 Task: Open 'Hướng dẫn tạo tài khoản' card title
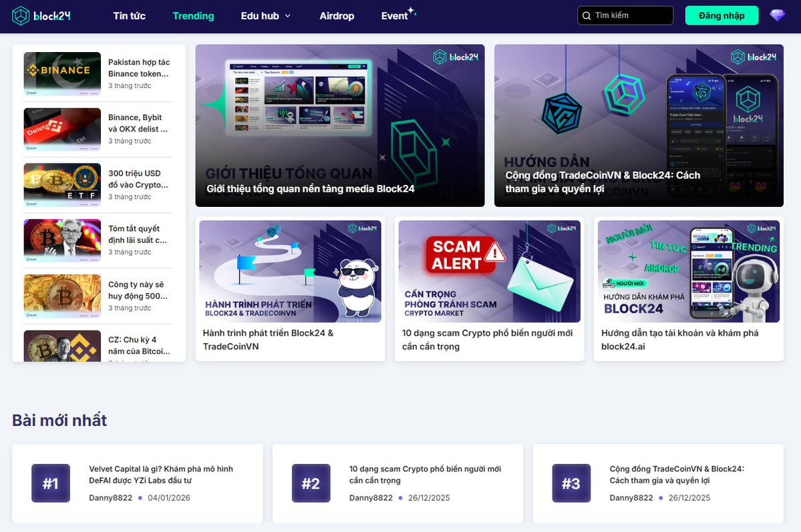(x=680, y=340)
